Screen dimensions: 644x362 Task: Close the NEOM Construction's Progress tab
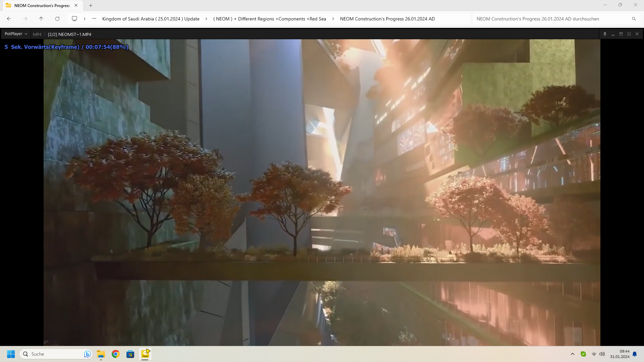click(x=76, y=5)
